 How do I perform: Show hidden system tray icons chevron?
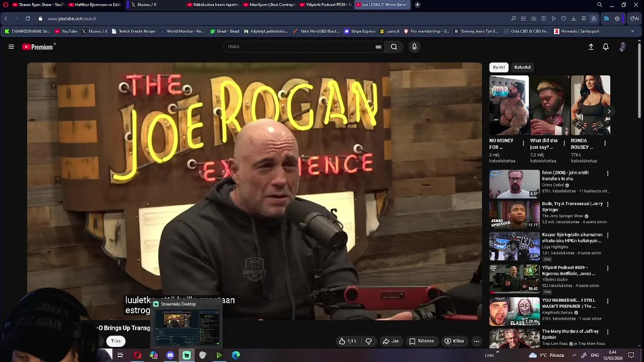574,355
